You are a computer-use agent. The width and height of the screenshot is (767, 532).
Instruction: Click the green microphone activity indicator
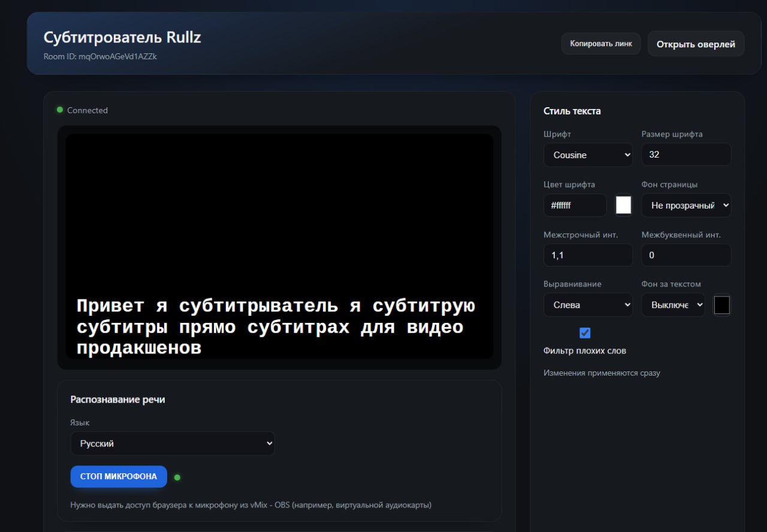point(177,477)
